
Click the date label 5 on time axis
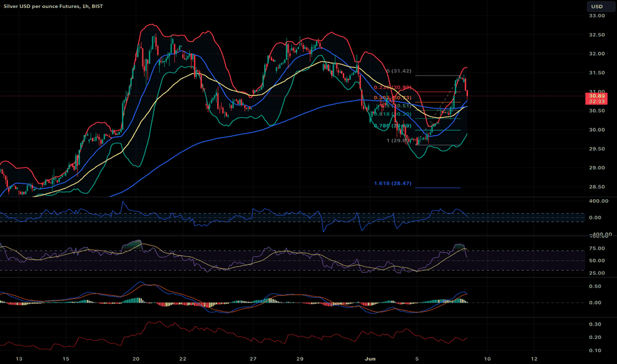[x=417, y=359]
